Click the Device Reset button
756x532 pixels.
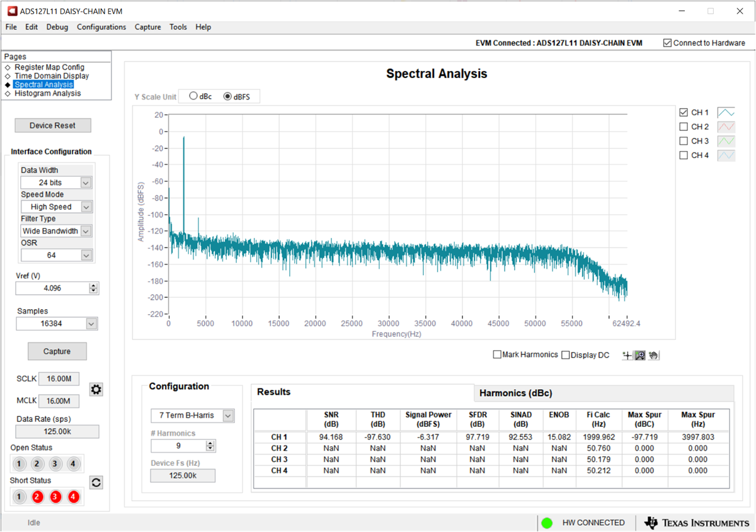(x=53, y=125)
